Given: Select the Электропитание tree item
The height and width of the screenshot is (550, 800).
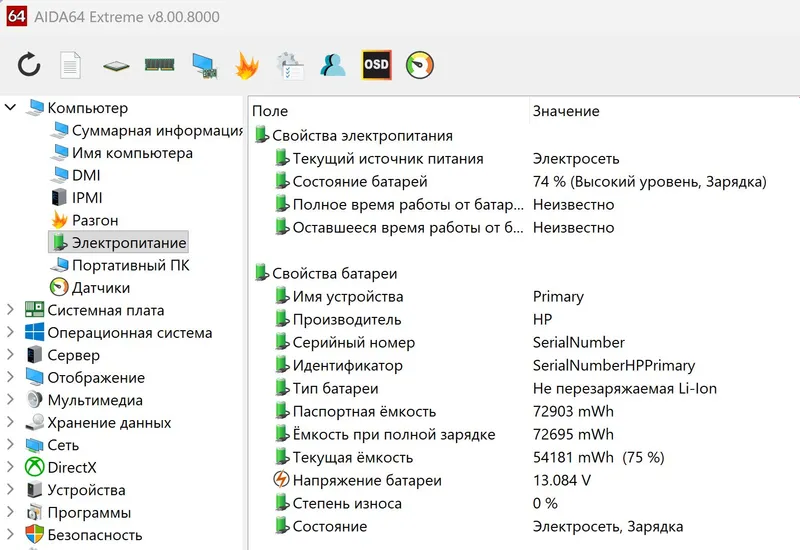Looking at the screenshot, I should [x=118, y=242].
